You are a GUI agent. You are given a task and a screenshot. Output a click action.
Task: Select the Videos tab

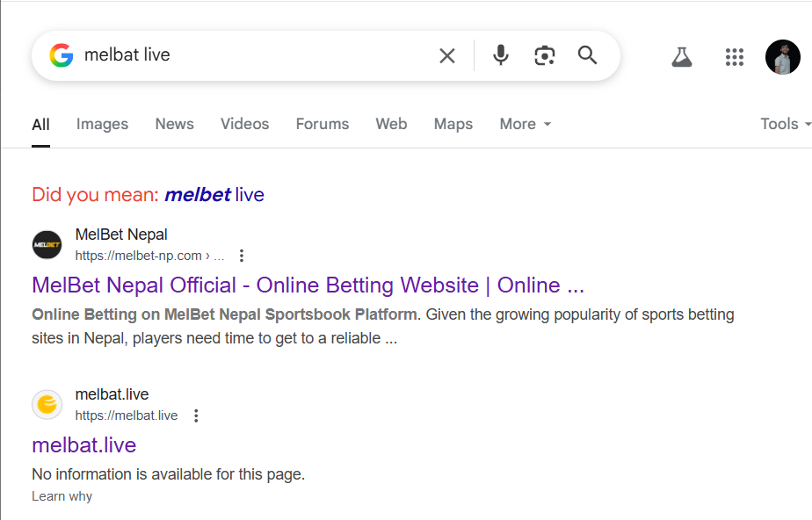click(x=244, y=124)
